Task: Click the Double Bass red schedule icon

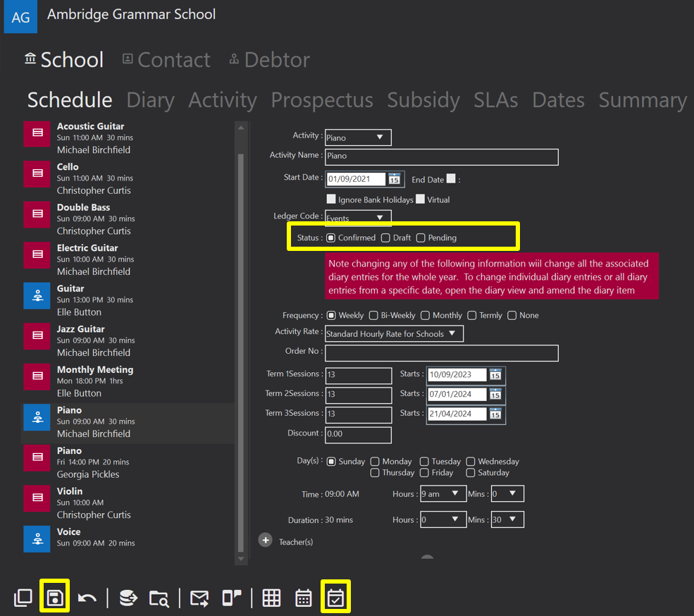Action: click(x=37, y=214)
